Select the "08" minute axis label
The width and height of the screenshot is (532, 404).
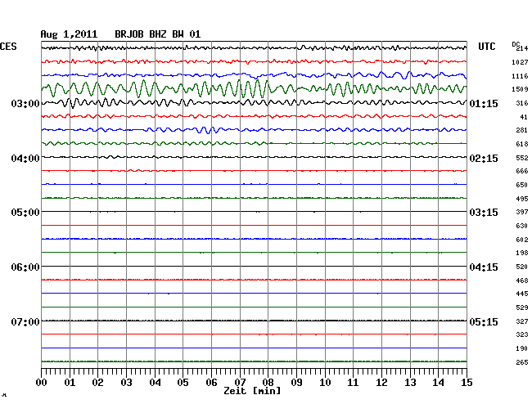pos(268,383)
